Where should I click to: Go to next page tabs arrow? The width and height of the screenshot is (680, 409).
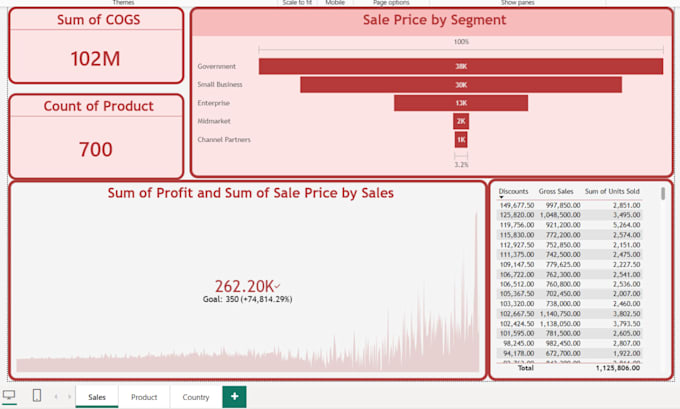tap(69, 396)
